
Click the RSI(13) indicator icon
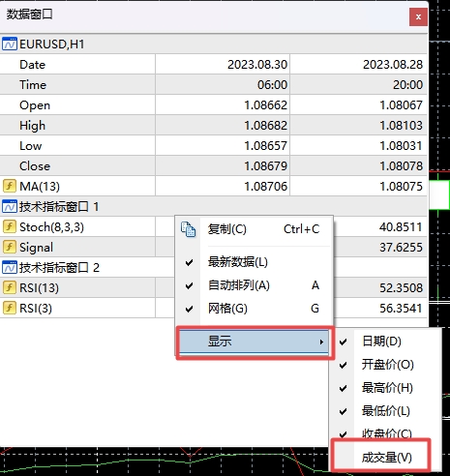(x=10, y=287)
